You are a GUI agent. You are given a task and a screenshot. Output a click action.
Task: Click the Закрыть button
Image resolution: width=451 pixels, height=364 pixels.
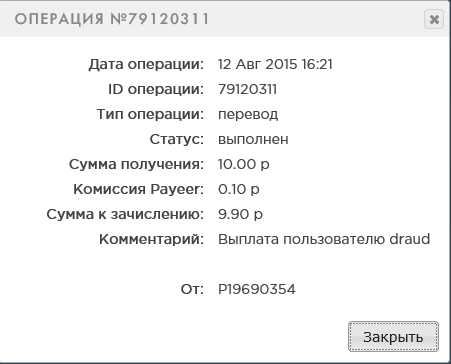pos(393,336)
